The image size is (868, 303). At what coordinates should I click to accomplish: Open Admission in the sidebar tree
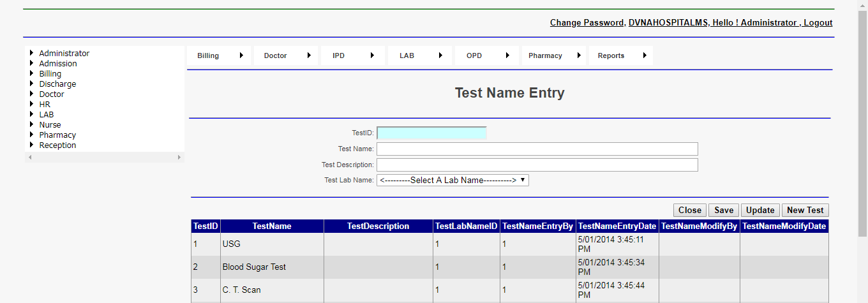click(58, 64)
